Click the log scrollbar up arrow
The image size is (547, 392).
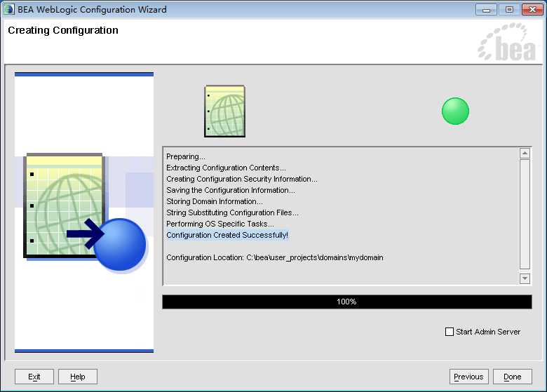525,153
